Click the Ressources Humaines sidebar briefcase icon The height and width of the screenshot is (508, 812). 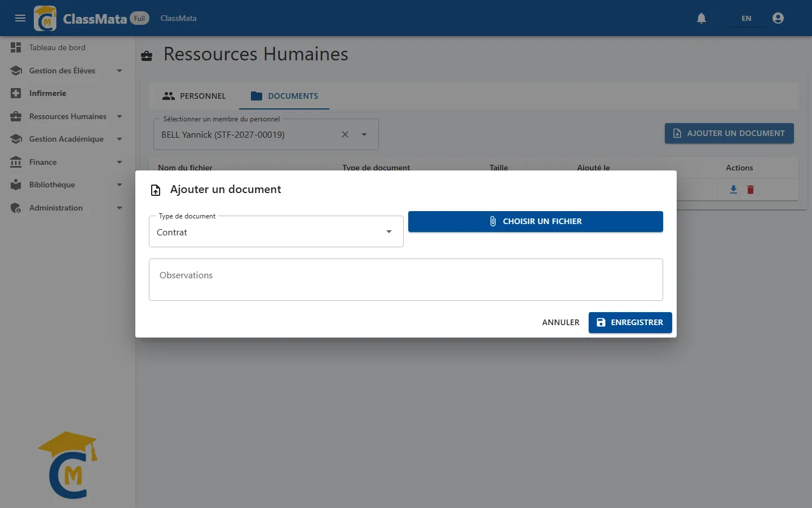click(x=16, y=116)
